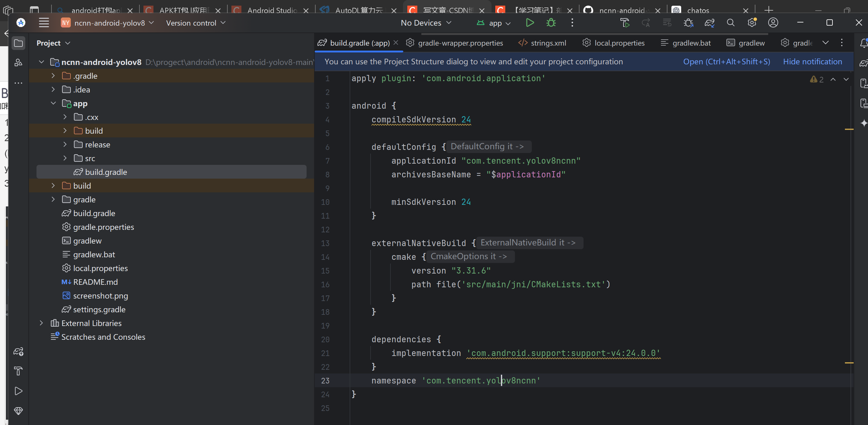
Task: Toggle Resource Manager sidebar button
Action: tap(18, 63)
